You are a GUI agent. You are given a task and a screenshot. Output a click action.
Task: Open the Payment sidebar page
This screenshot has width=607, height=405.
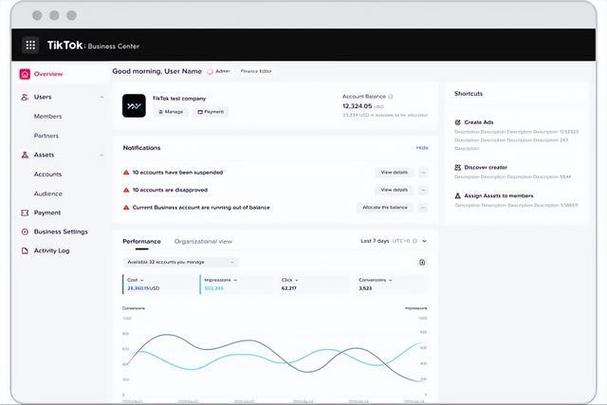point(47,213)
